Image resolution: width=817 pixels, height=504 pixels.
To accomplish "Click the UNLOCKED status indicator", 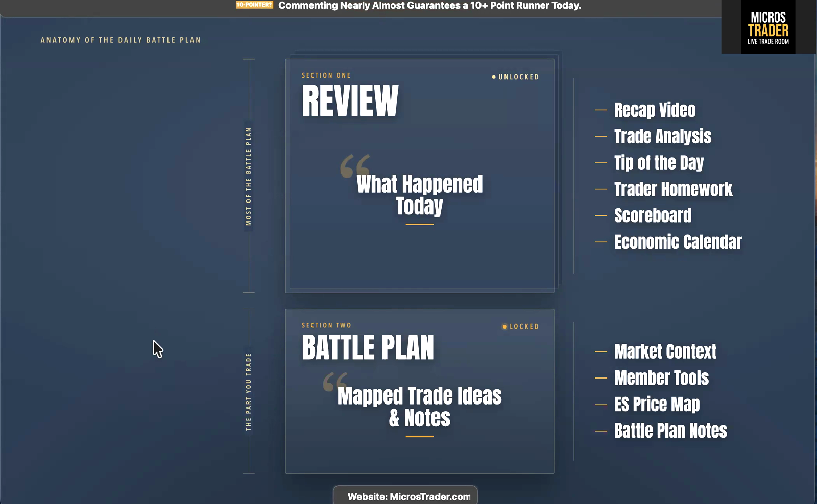I will (x=515, y=77).
